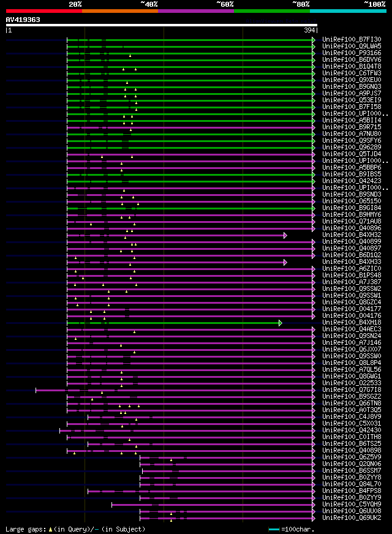
Task: Open hit UniRef100_B1Q4T8
Action: tap(352, 66)
